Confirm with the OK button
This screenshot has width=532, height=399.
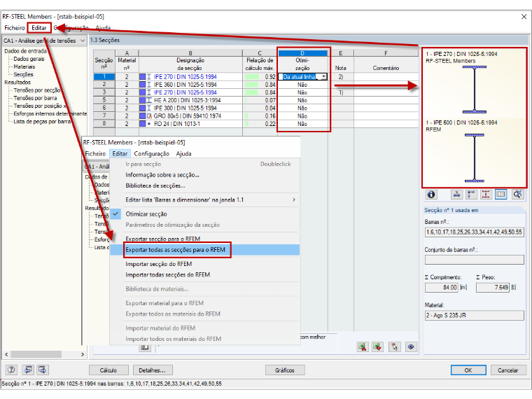[468, 370]
